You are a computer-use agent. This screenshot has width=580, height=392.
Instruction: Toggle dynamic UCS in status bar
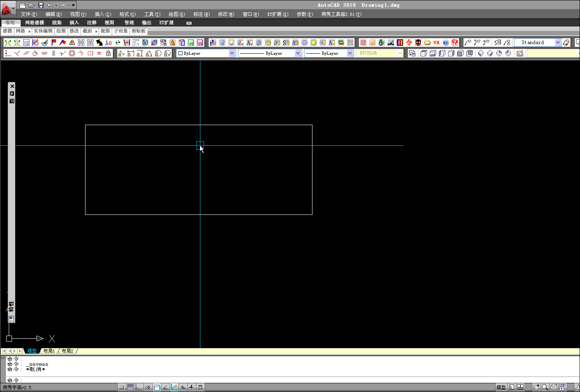174,387
